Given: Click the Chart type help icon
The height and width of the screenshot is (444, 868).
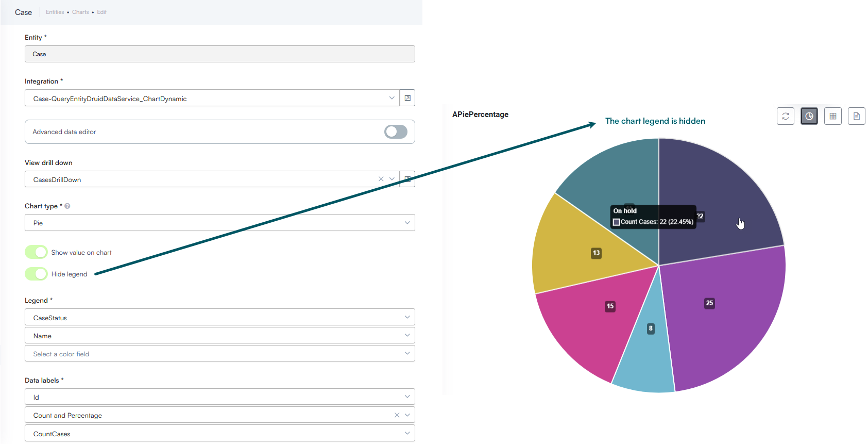Looking at the screenshot, I should [x=67, y=206].
